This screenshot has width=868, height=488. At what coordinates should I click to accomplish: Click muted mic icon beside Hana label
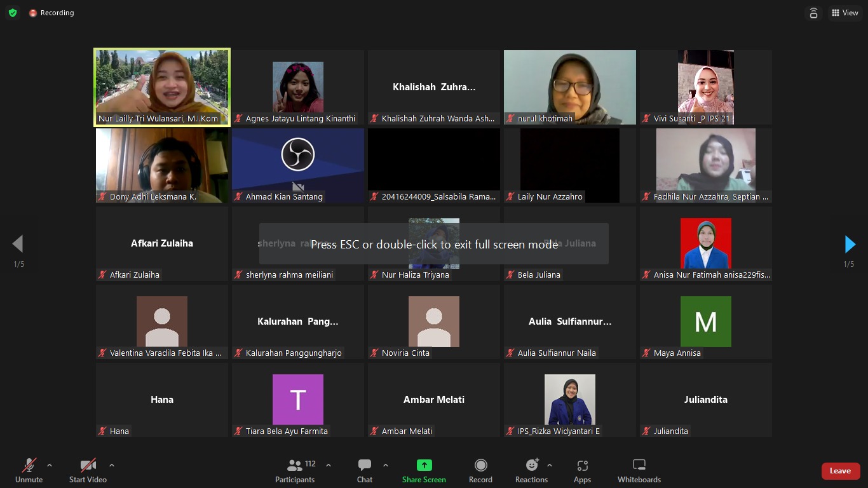(103, 431)
